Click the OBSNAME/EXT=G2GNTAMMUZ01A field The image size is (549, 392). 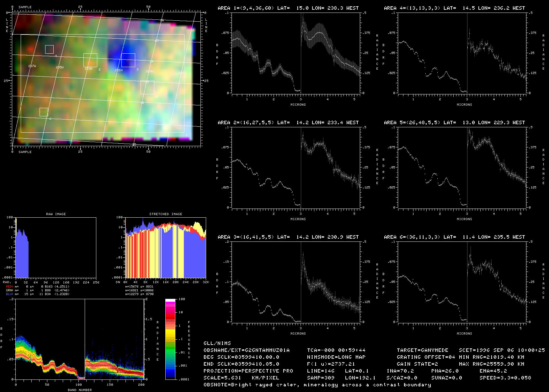click(247, 350)
